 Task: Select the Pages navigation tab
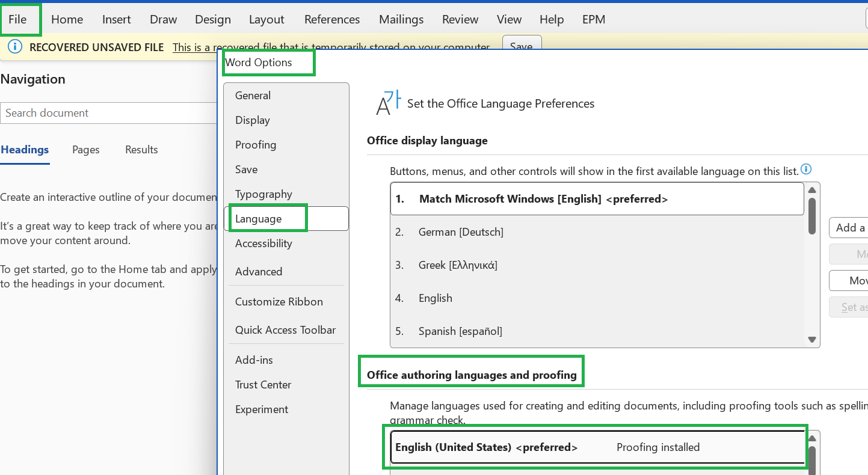(x=86, y=150)
